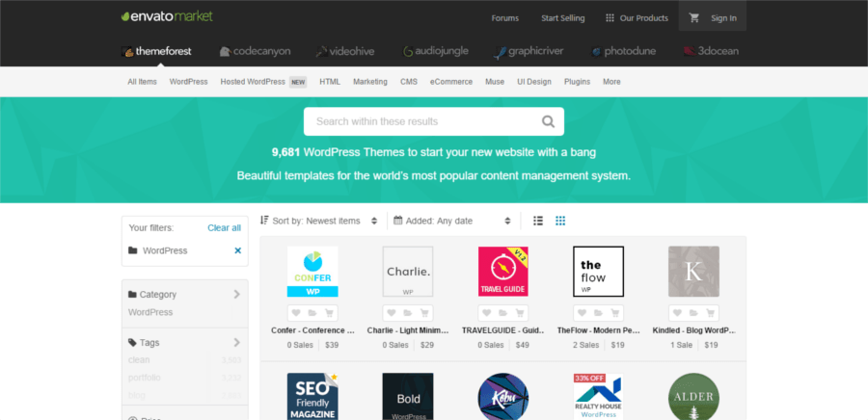Favorite TheFlow theme with heart icon

(x=582, y=313)
